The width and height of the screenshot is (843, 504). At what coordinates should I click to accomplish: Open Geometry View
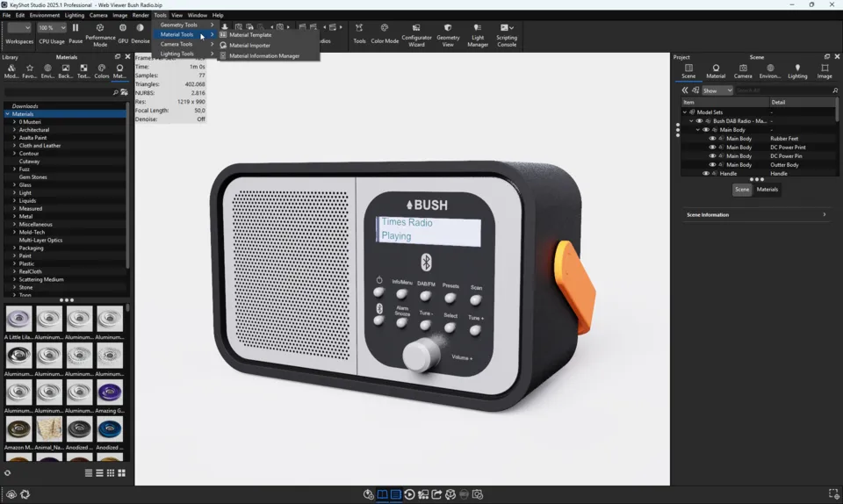pos(448,35)
